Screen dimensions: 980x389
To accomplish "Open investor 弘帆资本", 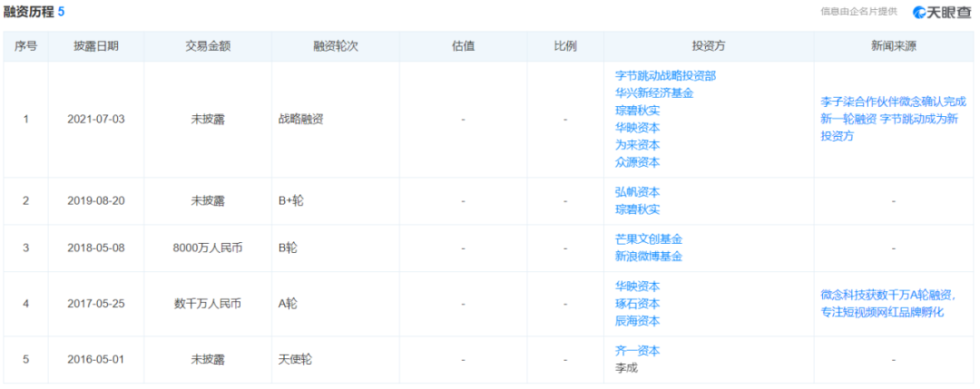I will pos(638,192).
